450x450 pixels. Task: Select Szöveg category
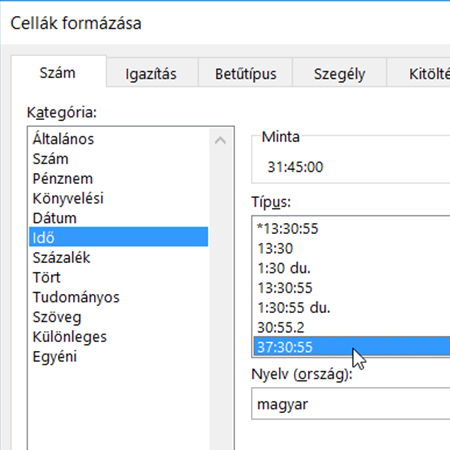[x=119, y=317]
